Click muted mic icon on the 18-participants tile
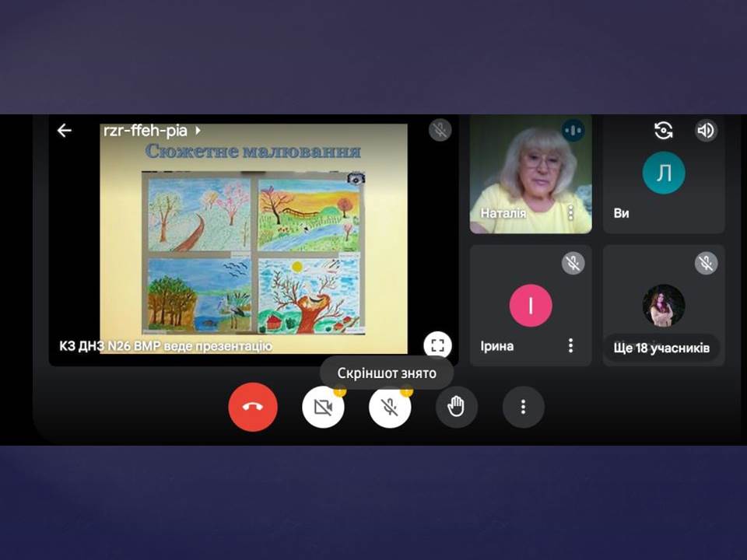The height and width of the screenshot is (560, 747). pyautogui.click(x=706, y=263)
